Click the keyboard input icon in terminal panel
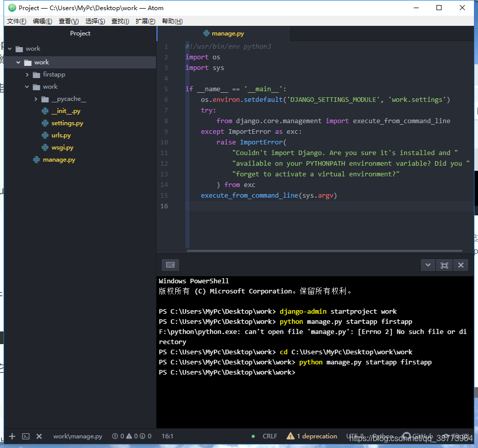The height and width of the screenshot is (448, 478). click(x=171, y=265)
